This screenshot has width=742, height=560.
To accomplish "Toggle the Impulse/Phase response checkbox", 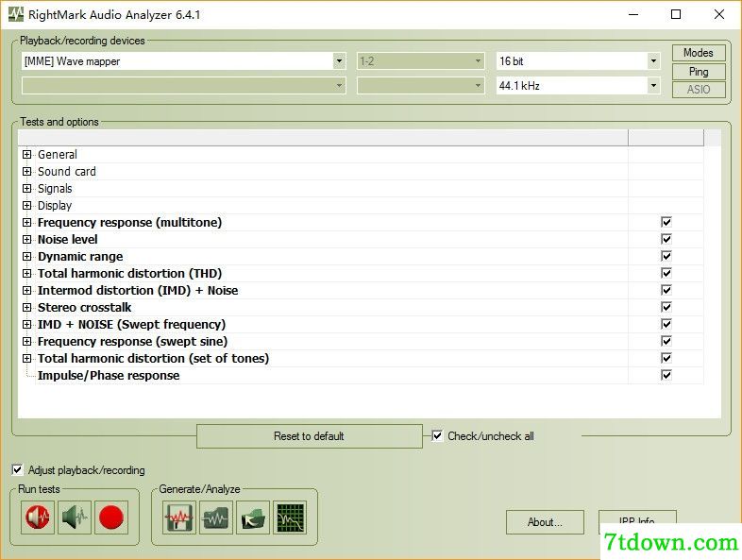I will click(x=666, y=376).
